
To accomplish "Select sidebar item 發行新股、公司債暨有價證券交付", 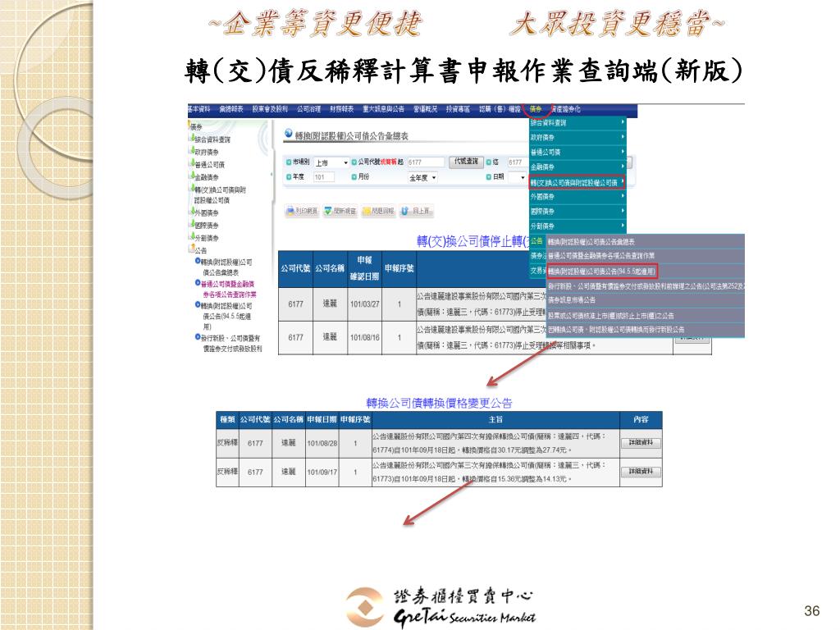I will 231,344.
